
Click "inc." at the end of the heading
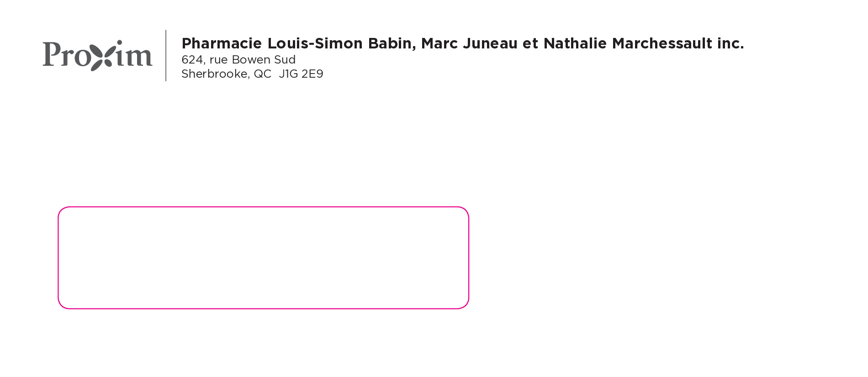(730, 43)
